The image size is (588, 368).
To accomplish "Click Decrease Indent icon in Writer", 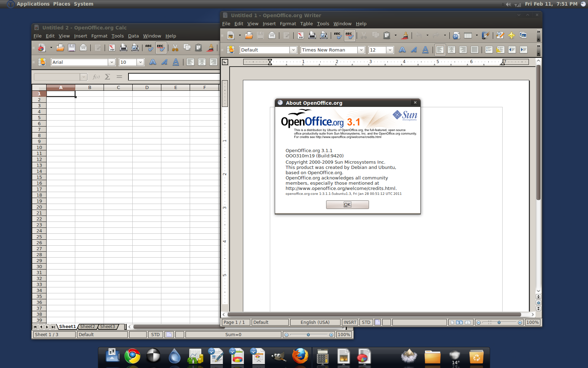I will click(x=512, y=50).
